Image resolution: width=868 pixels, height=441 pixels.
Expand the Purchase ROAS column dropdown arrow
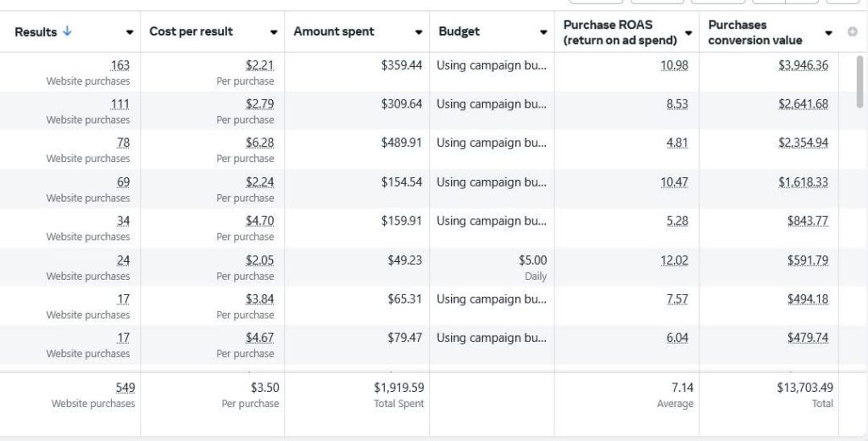point(688,32)
